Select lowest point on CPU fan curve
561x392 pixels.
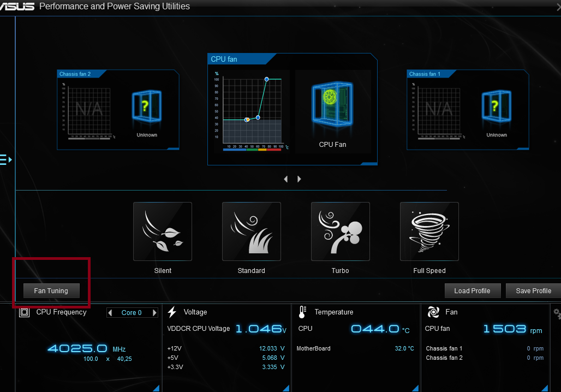coord(247,120)
